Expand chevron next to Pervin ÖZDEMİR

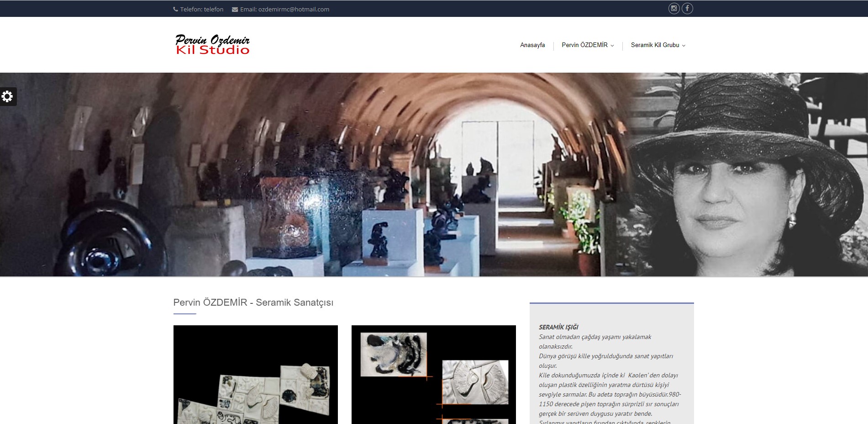(612, 46)
